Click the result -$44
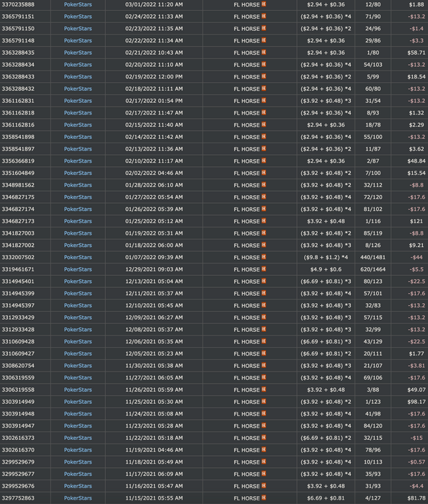This screenshot has width=428, height=504. pos(416,257)
